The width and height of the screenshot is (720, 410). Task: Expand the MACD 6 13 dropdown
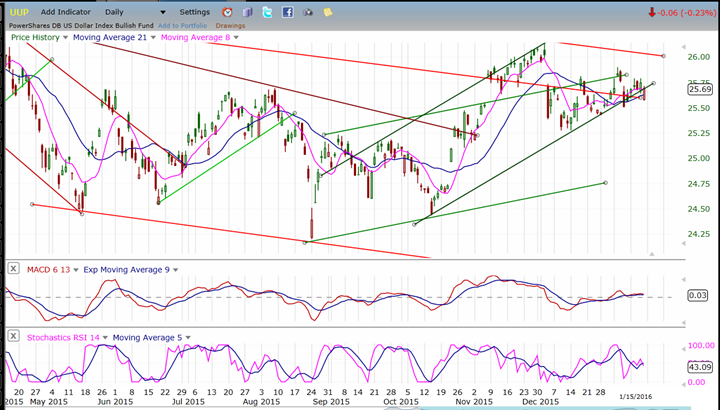[x=76, y=270]
